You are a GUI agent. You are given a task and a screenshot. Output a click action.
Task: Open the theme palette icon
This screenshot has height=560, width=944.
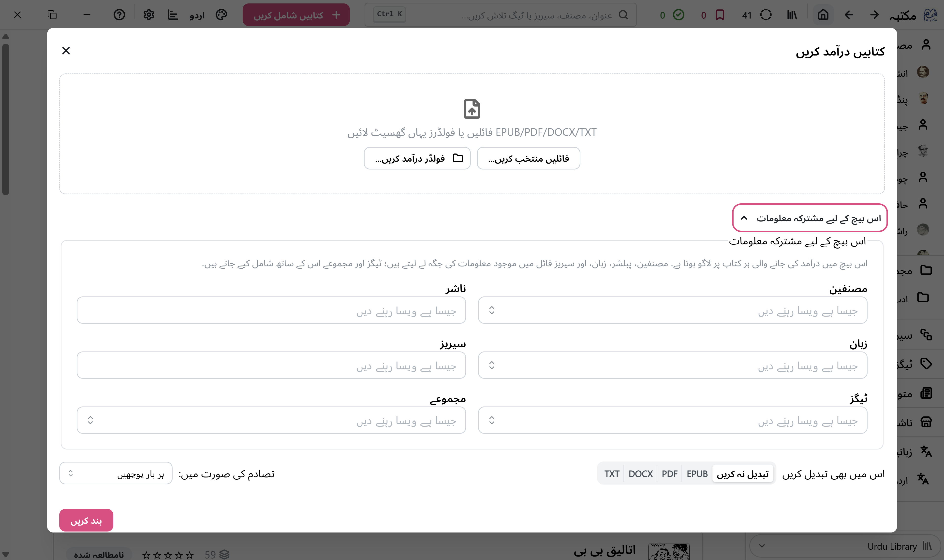(x=221, y=15)
